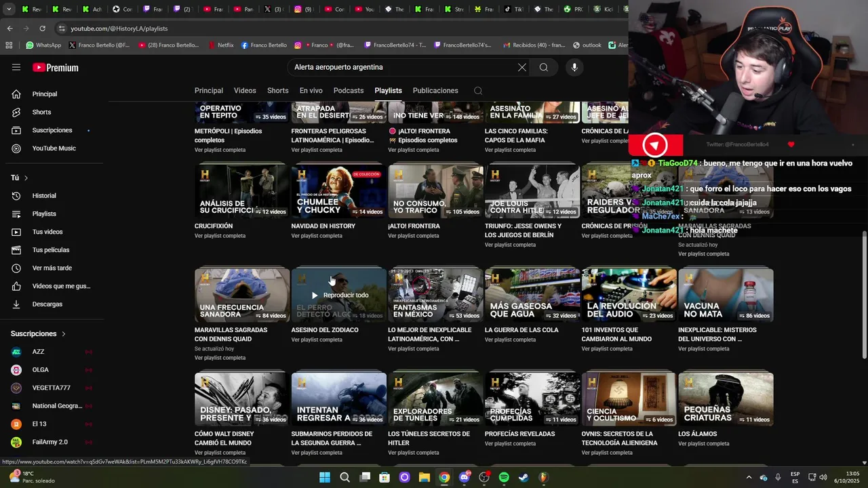Expand the Suscripciones section heading

coord(39,333)
